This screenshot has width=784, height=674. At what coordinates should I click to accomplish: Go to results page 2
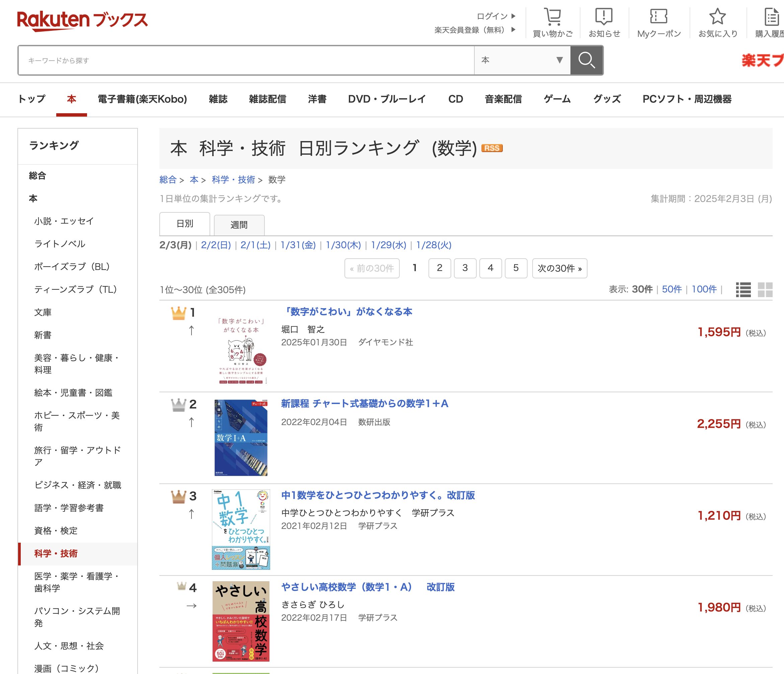pos(440,268)
